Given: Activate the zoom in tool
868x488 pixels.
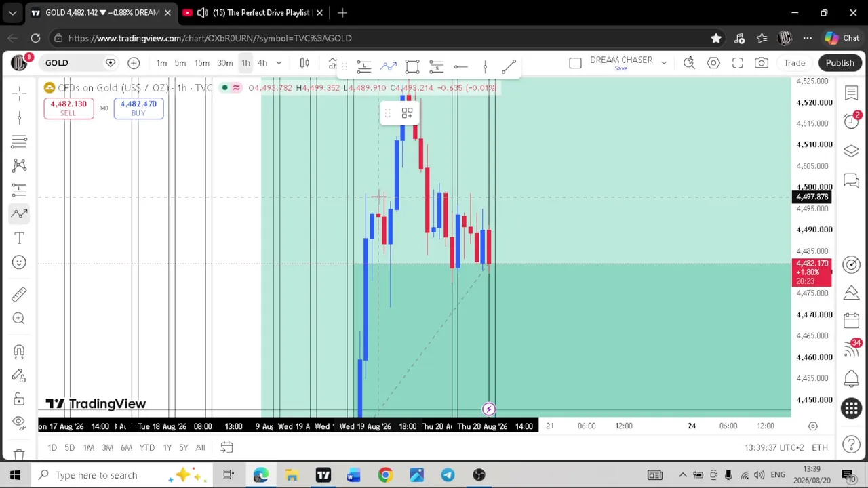Looking at the screenshot, I should pos(19,319).
